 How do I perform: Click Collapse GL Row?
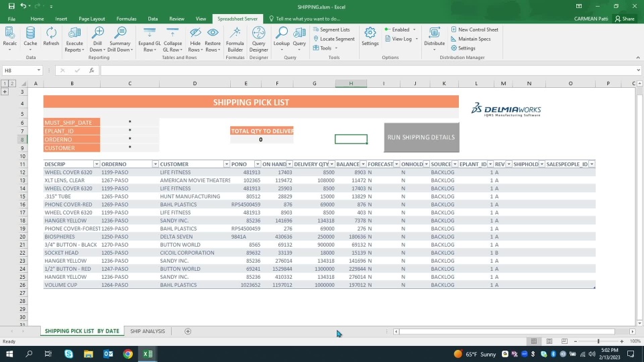(172, 40)
